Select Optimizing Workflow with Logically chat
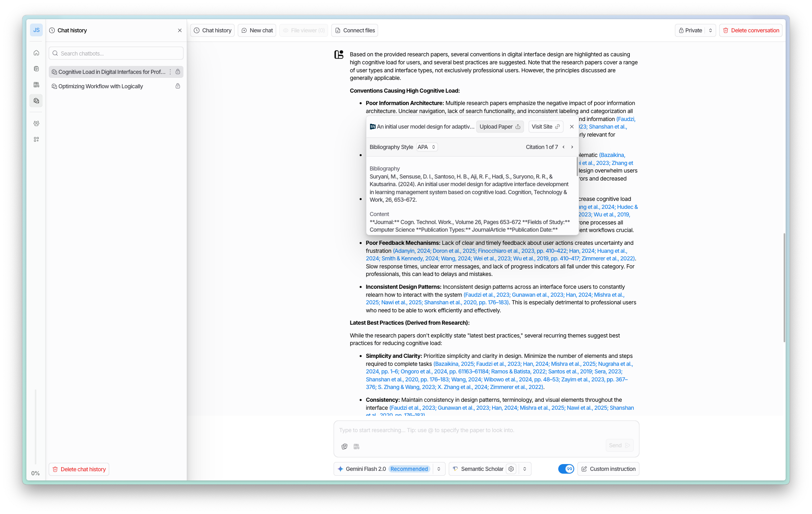 point(101,86)
